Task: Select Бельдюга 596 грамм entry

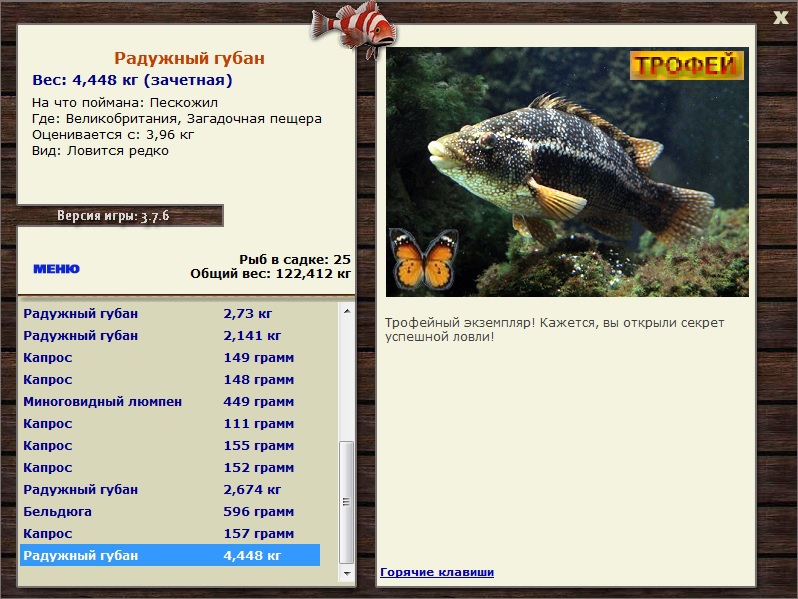Action: (x=170, y=511)
